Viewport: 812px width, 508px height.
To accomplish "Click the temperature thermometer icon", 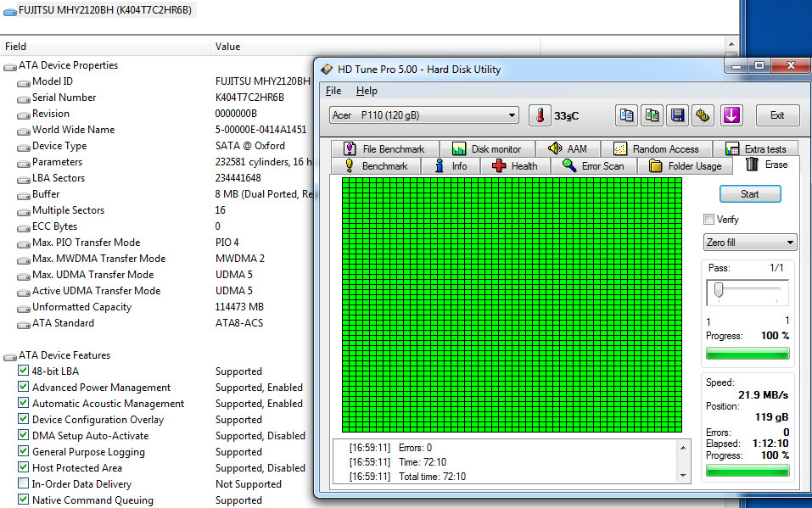I will coord(540,115).
